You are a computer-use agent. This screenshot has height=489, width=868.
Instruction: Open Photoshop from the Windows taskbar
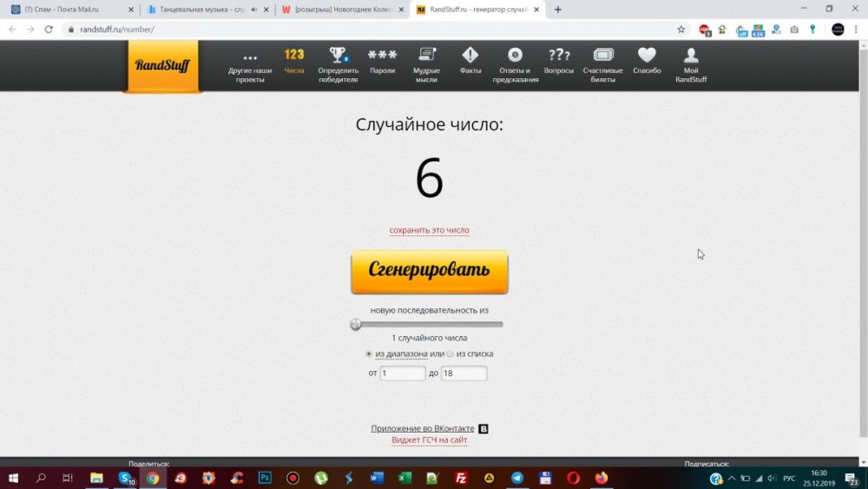(x=265, y=478)
